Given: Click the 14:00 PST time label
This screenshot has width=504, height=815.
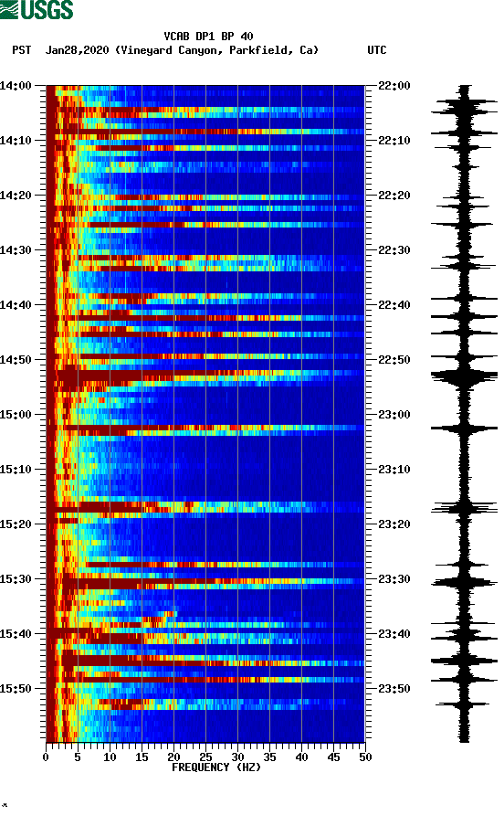Looking at the screenshot, I should [16, 86].
